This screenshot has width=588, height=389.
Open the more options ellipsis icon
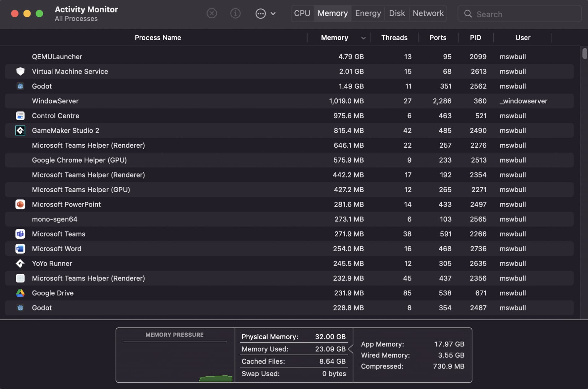point(261,13)
